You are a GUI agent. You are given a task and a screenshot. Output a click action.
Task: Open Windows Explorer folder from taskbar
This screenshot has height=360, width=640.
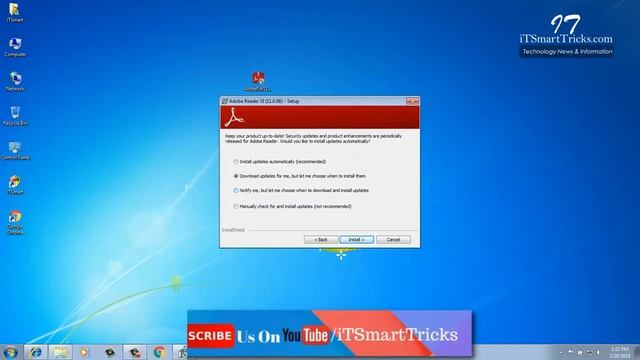coord(60,352)
